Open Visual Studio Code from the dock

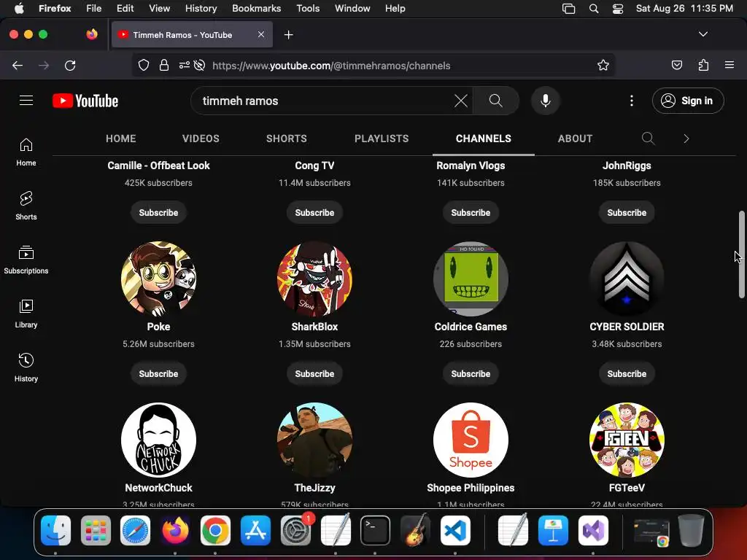[455, 531]
